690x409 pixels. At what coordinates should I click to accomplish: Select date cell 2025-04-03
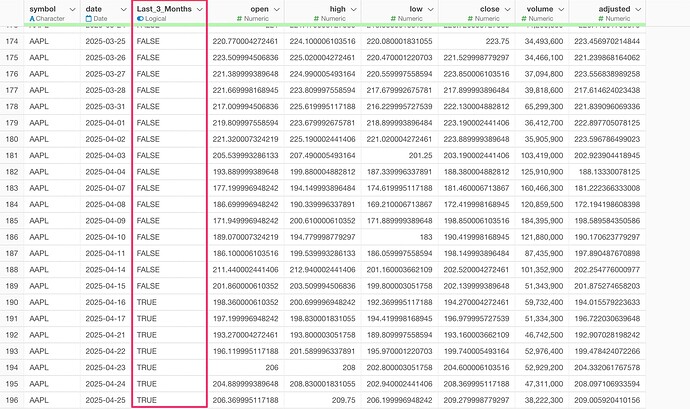(106, 155)
